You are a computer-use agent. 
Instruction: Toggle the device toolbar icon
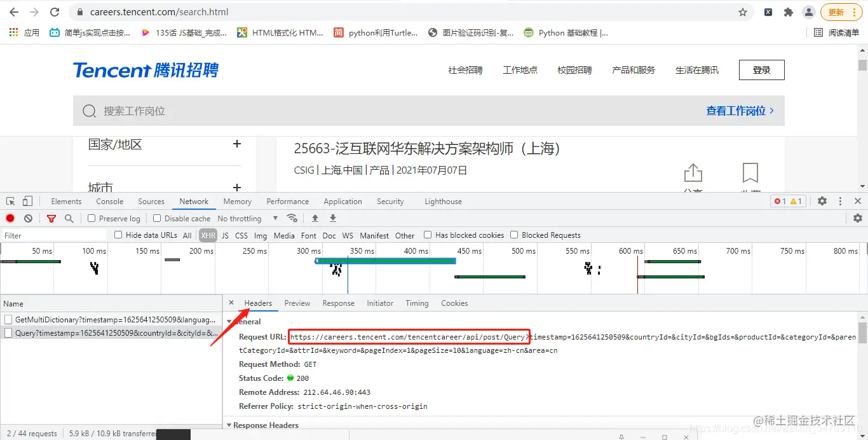point(27,201)
